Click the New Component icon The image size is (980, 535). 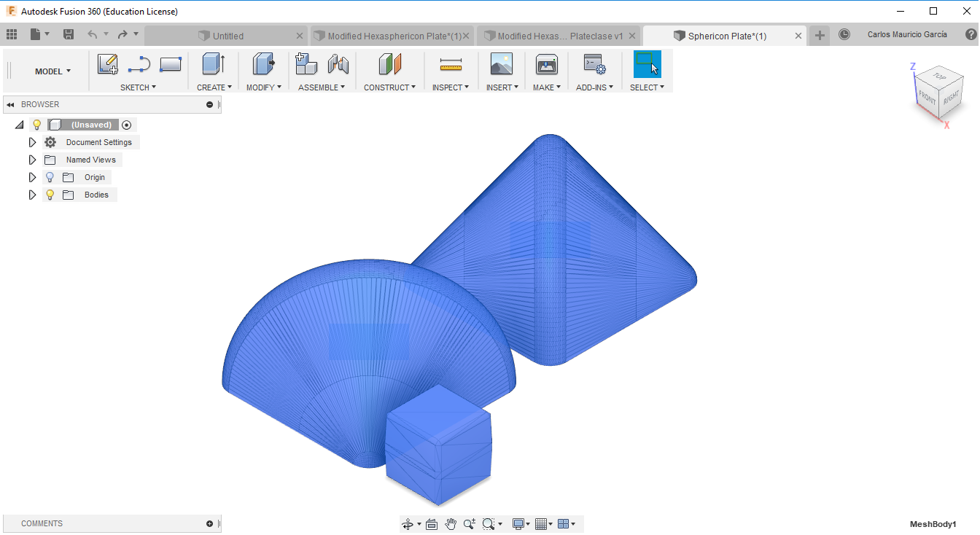[x=306, y=64]
